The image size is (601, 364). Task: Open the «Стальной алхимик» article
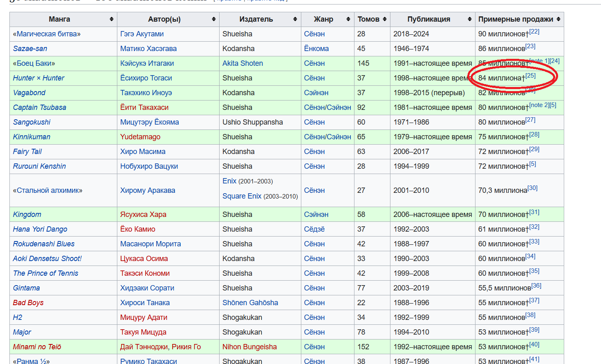[47, 190]
